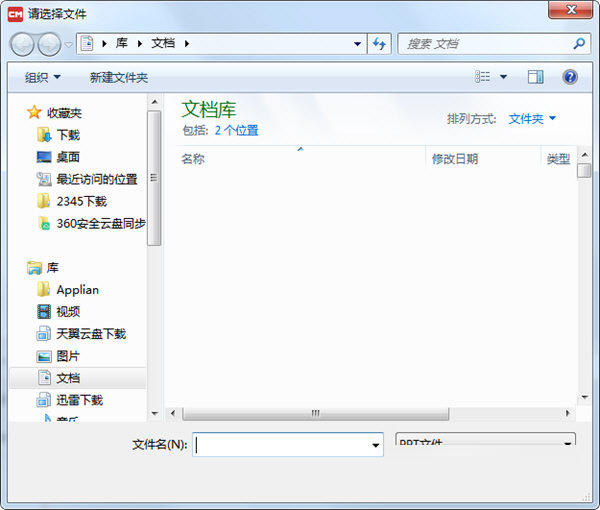This screenshot has width=600, height=510.
Task: Expand the arrow after 库 breadcrumb
Action: point(140,44)
